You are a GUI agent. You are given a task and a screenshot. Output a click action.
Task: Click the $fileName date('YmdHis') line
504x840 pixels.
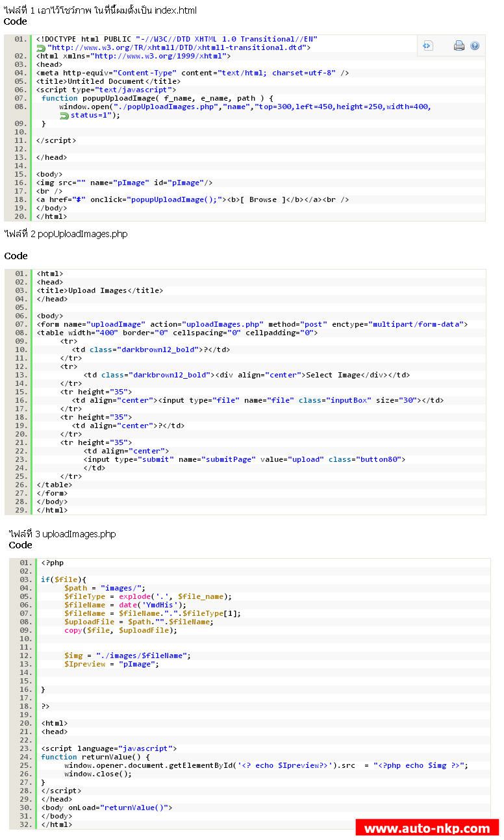pyautogui.click(x=125, y=605)
